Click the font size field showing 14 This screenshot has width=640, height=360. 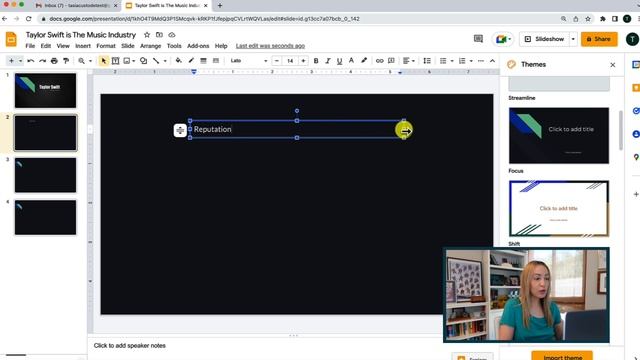290,61
